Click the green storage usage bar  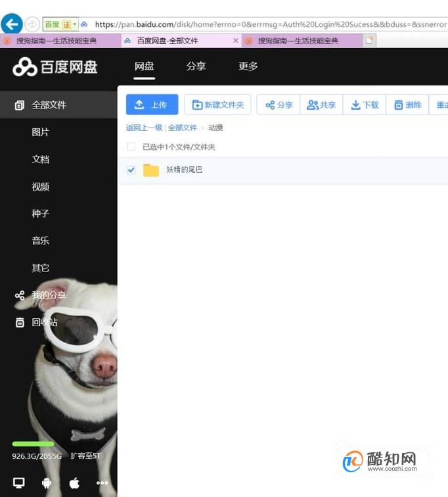(x=34, y=444)
